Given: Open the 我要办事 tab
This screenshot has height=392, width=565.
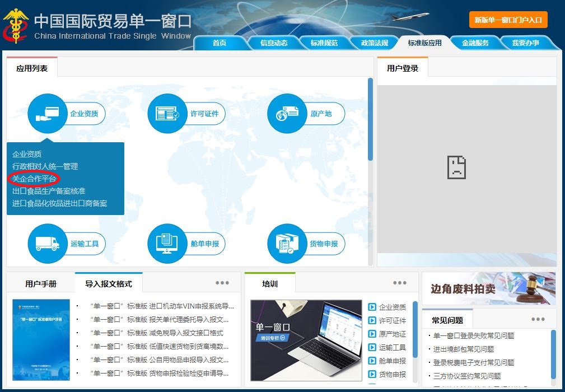Looking at the screenshot, I should click(x=525, y=43).
